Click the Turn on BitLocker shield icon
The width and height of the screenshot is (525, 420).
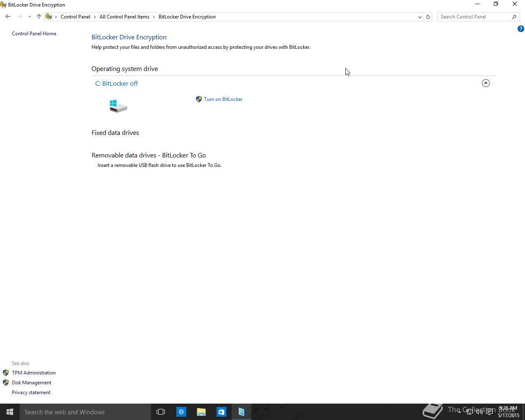click(199, 99)
